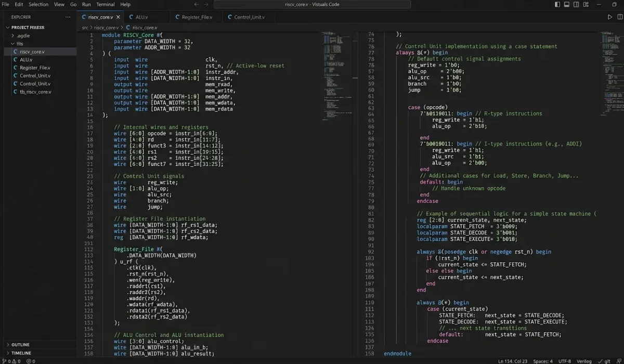Screen dimensions: 624x364
Task: Click the git status item at bottom right
Action: [604, 360]
